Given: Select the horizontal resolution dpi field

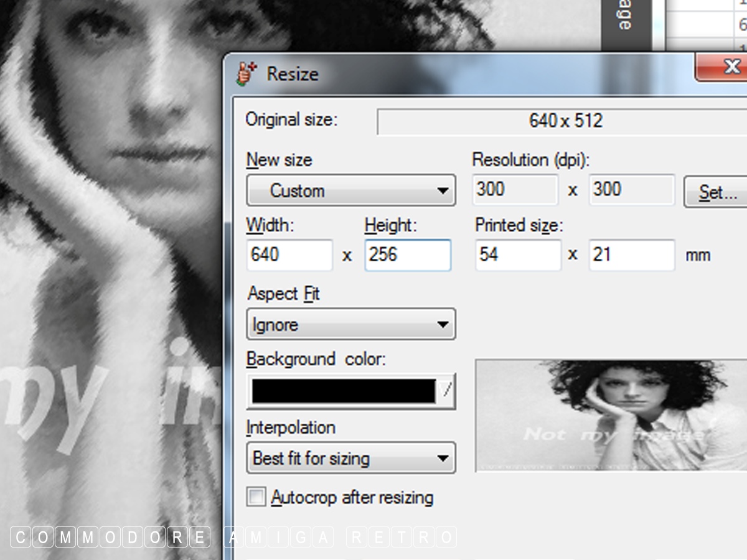Looking at the screenshot, I should (x=515, y=190).
